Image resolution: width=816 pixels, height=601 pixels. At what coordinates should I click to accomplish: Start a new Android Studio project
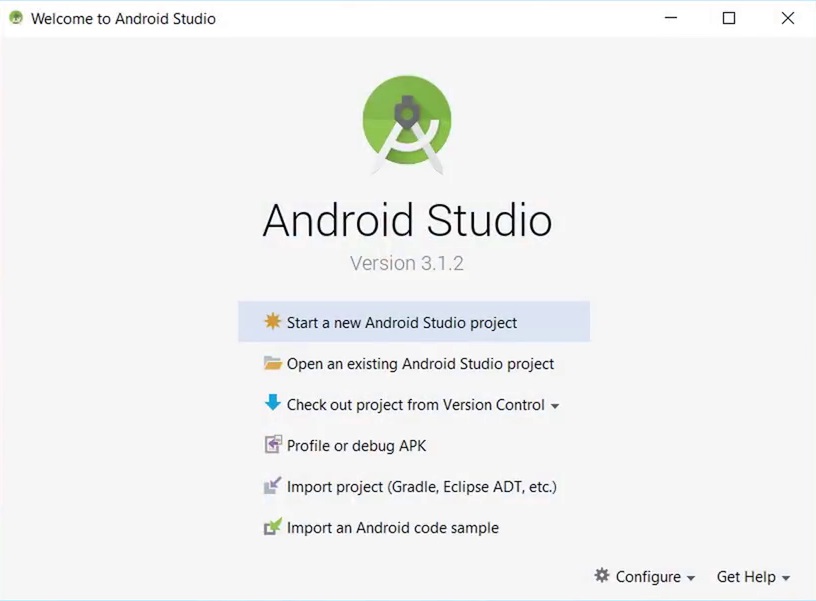pyautogui.click(x=414, y=322)
